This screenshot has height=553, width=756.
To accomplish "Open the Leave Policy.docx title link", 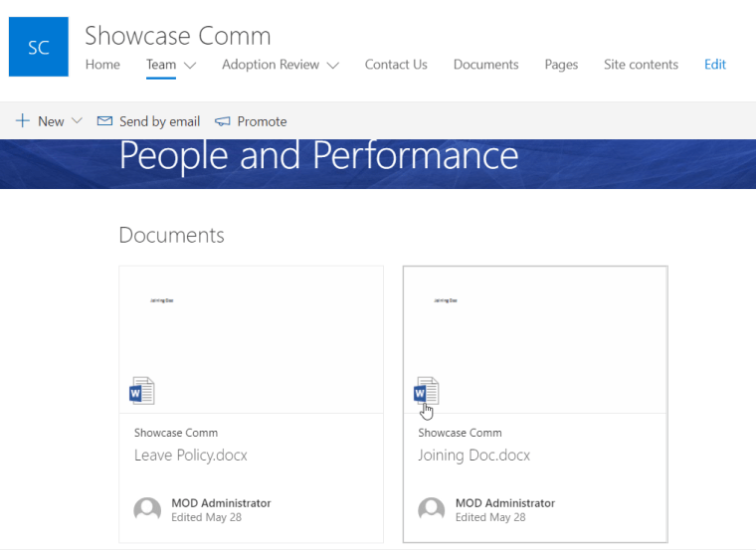I will [191, 456].
